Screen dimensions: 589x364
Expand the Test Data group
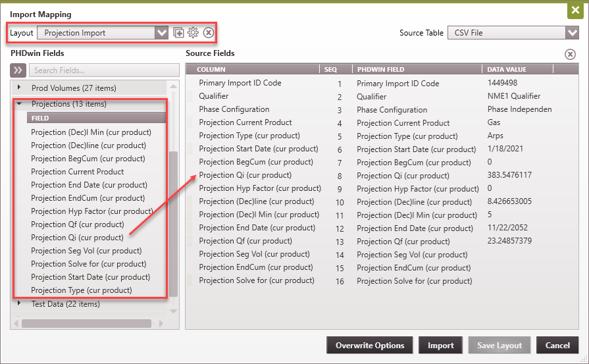coord(19,303)
